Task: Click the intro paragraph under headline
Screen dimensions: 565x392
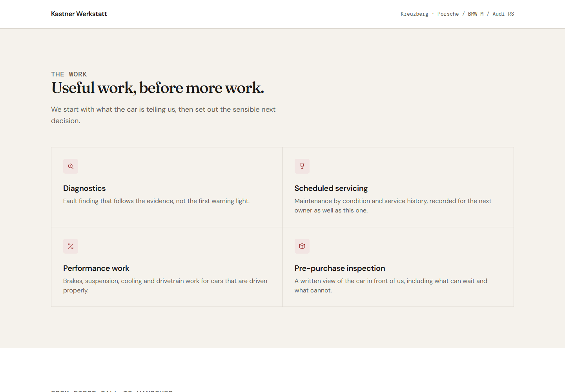Action: click(163, 115)
